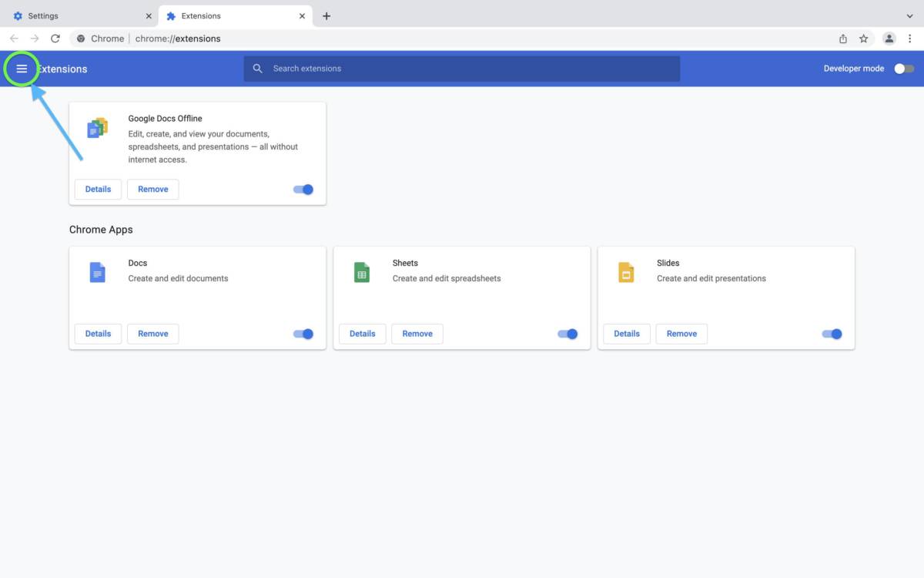
Task: Remove the Slides app
Action: (681, 334)
